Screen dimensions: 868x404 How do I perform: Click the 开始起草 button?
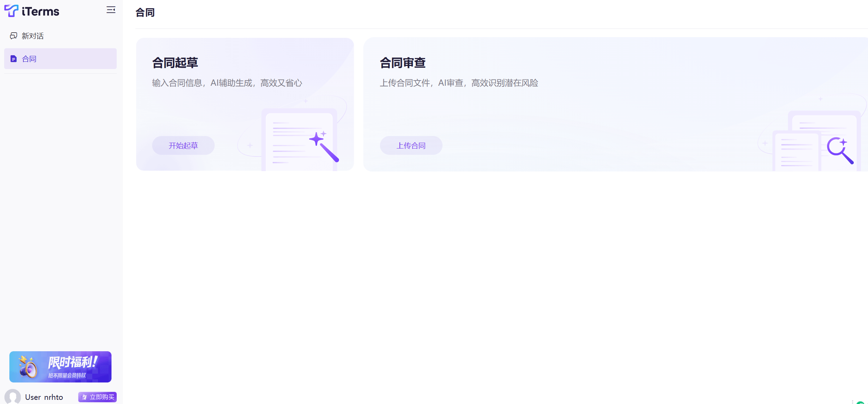coord(183,145)
